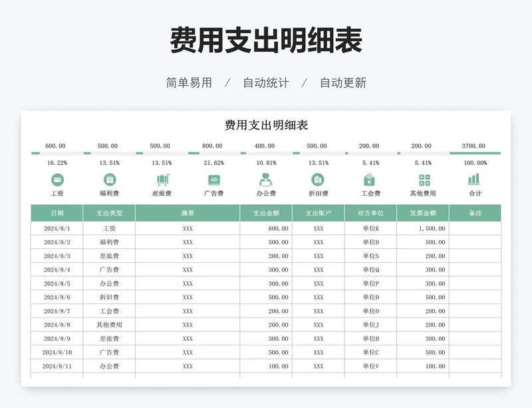Click 支出账户 XXX in 2024/8/9 row
Image resolution: width=532 pixels, height=408 pixels.
(x=319, y=339)
